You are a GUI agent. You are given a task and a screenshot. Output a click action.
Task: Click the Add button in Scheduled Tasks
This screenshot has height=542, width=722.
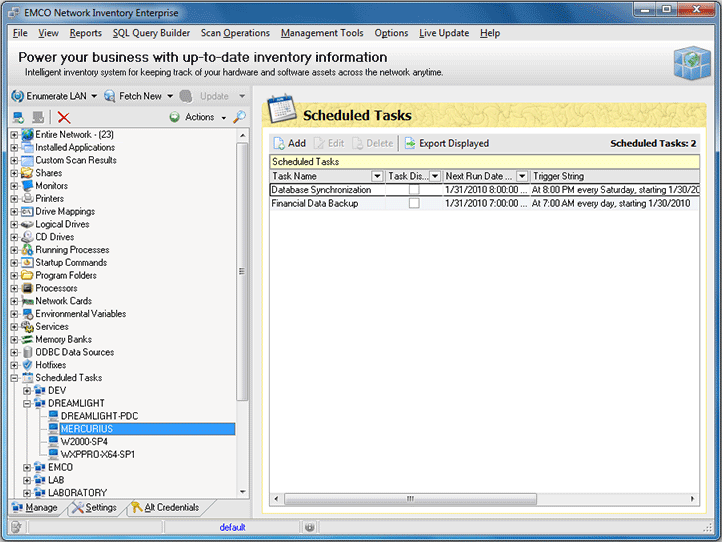(x=289, y=143)
